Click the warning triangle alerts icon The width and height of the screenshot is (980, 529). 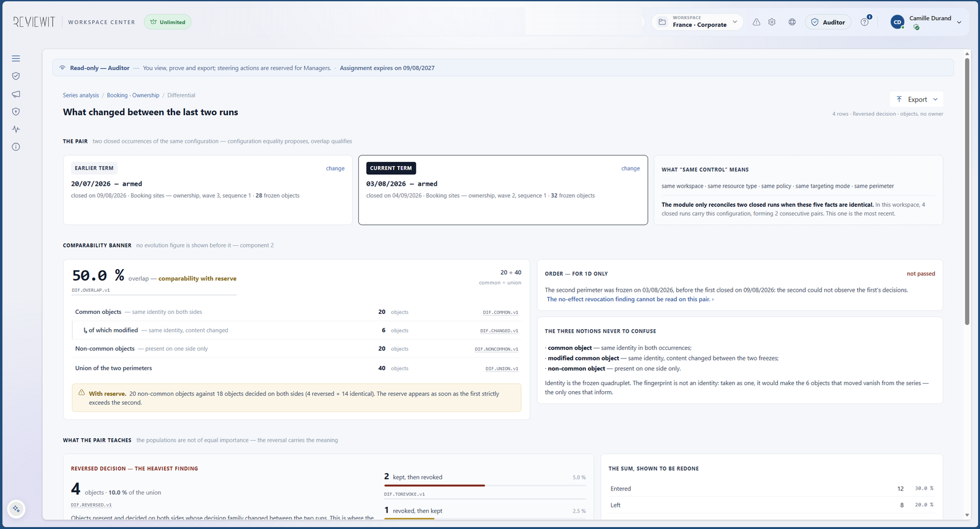[x=756, y=22]
